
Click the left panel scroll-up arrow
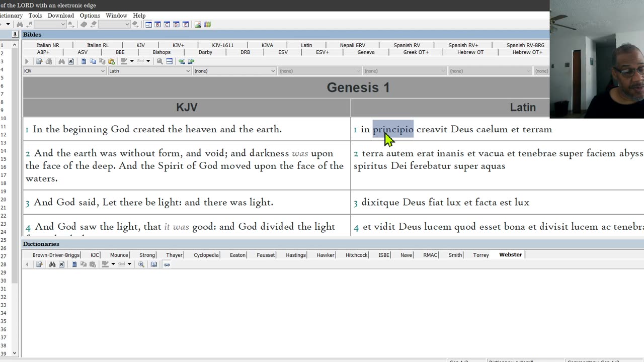click(x=15, y=45)
